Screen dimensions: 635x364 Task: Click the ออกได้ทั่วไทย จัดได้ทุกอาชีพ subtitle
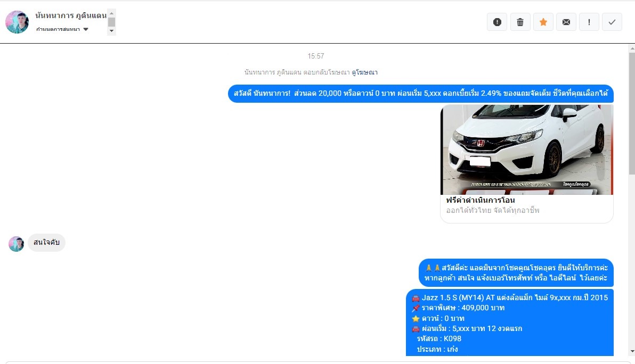[493, 210]
